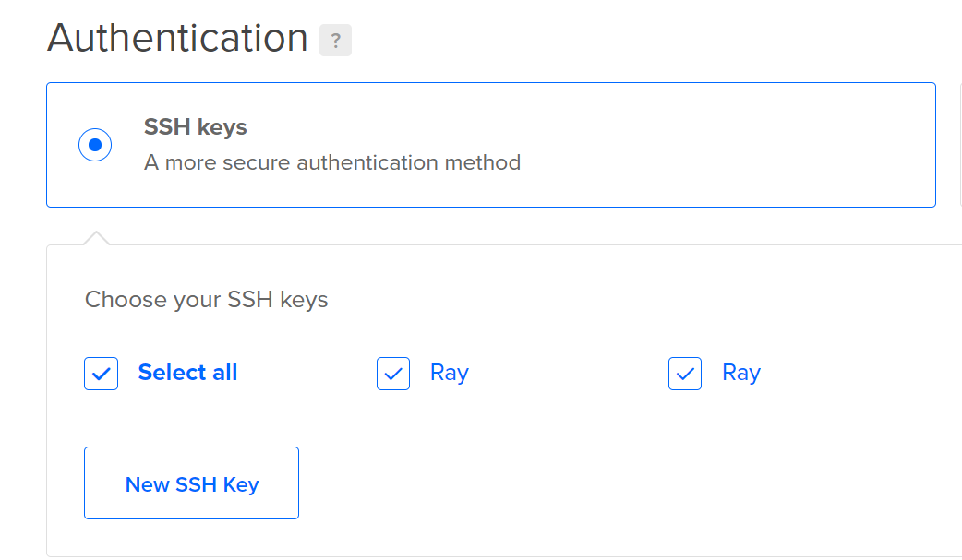
Task: Click the "Choose your SSH keys" text
Action: (207, 300)
